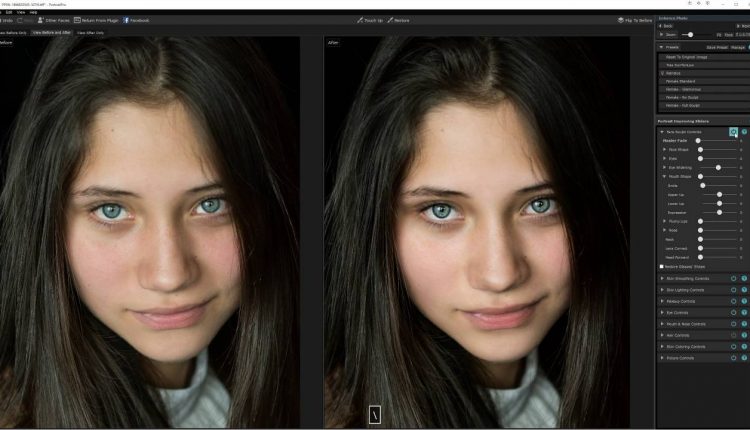This screenshot has height=430, width=750.
Task: Expand Makeup Controls section
Action: pos(662,301)
